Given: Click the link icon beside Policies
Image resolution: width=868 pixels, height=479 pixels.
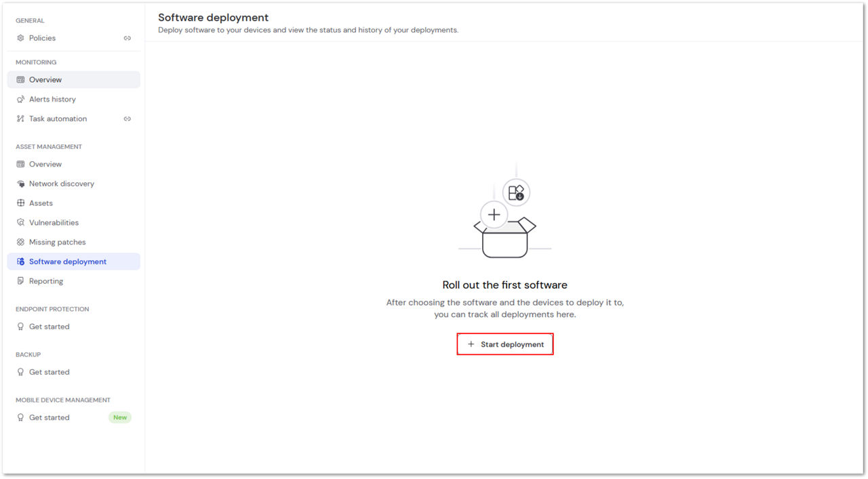Looking at the screenshot, I should [127, 38].
